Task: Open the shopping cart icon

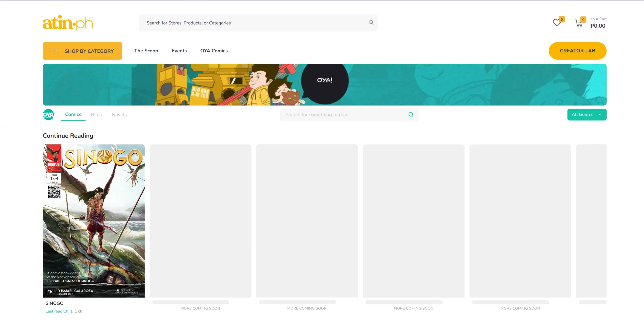Action: tap(578, 23)
